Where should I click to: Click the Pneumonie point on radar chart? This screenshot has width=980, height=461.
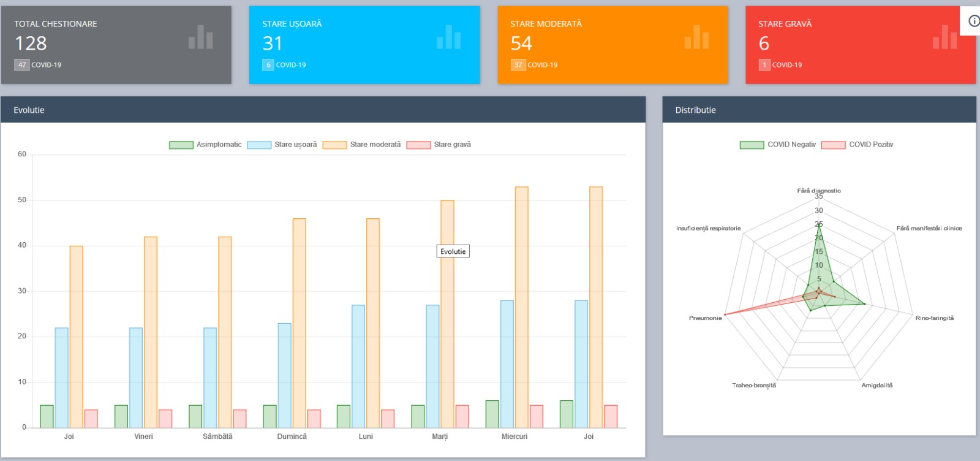725,314
